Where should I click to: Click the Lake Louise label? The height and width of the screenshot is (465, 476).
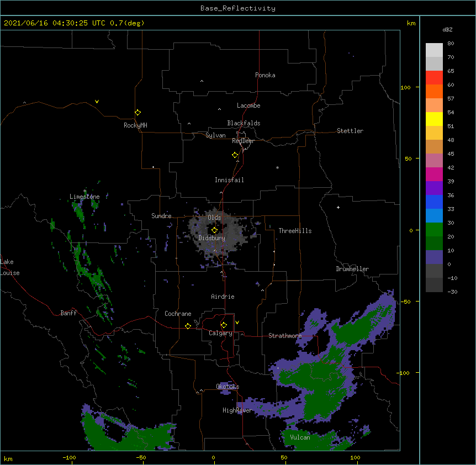[x=10, y=267]
